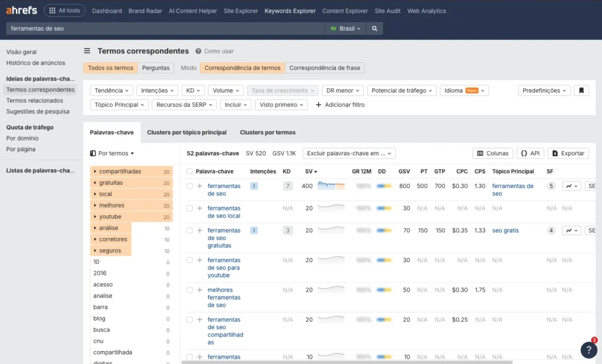The image size is (602, 364).
Task: Click the Adicionar filtro plus button
Action: pos(340,105)
